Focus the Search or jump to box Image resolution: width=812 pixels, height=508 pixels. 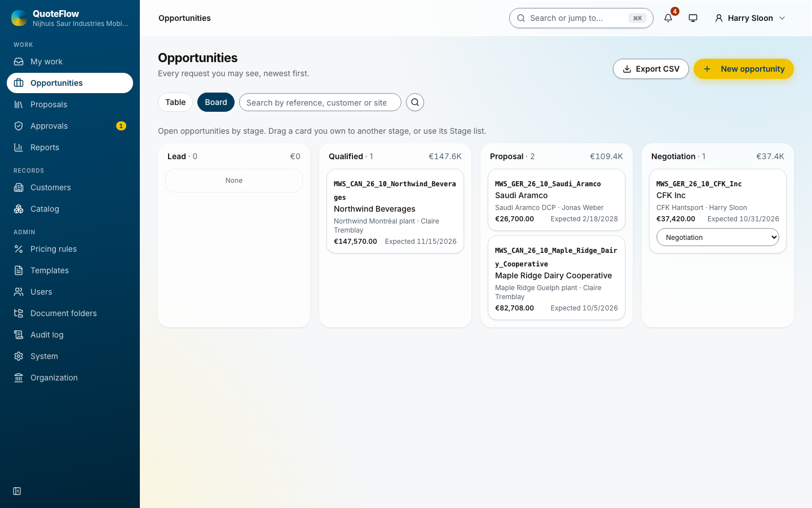pos(581,18)
